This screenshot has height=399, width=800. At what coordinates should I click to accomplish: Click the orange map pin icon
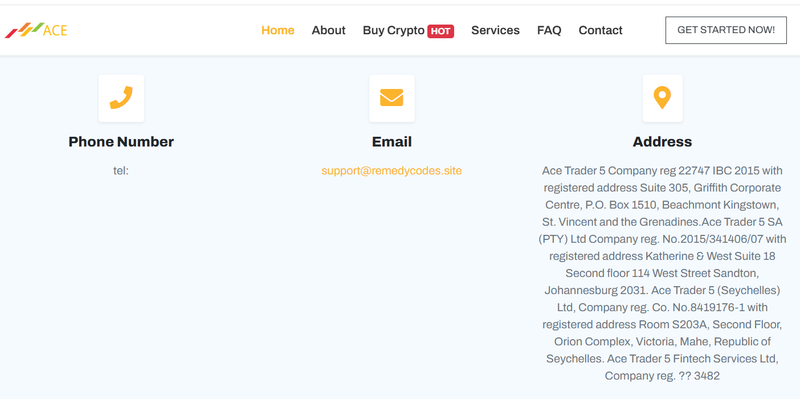662,97
